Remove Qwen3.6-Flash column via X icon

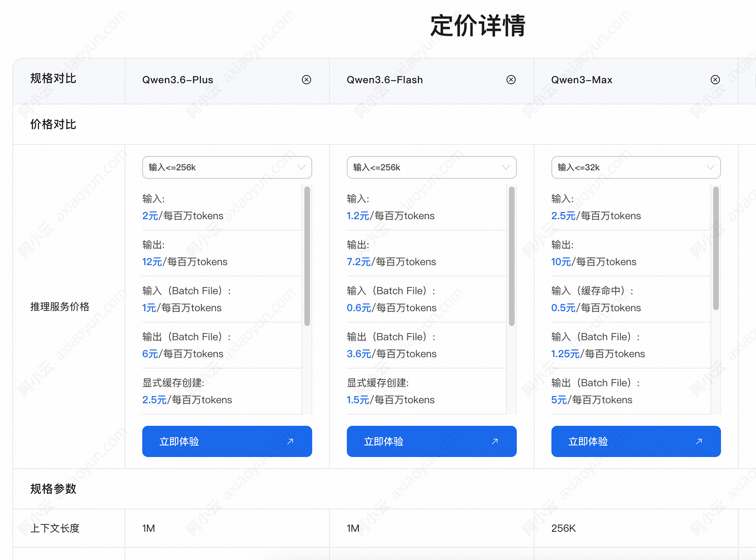pos(511,80)
